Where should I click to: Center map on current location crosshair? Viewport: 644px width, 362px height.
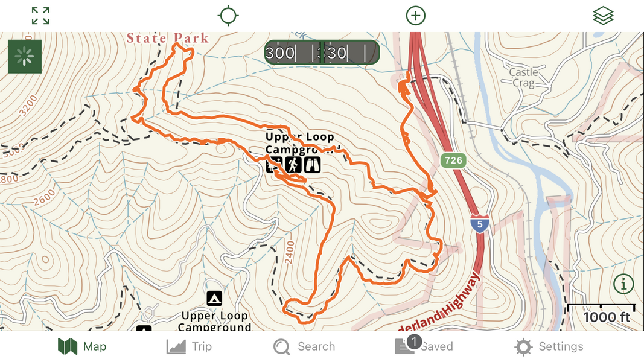(x=228, y=16)
